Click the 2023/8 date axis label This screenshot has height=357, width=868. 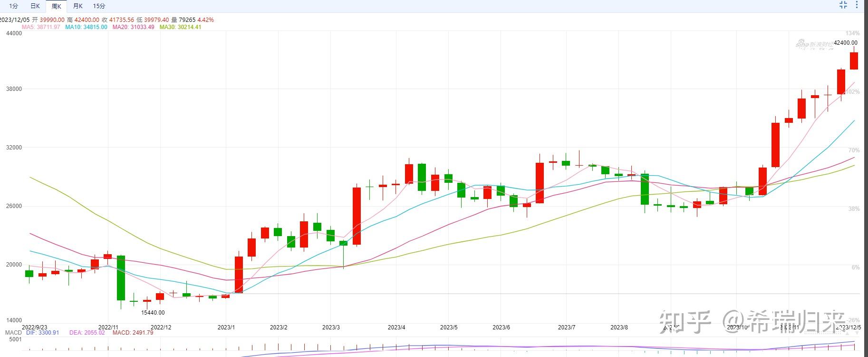[x=619, y=327]
